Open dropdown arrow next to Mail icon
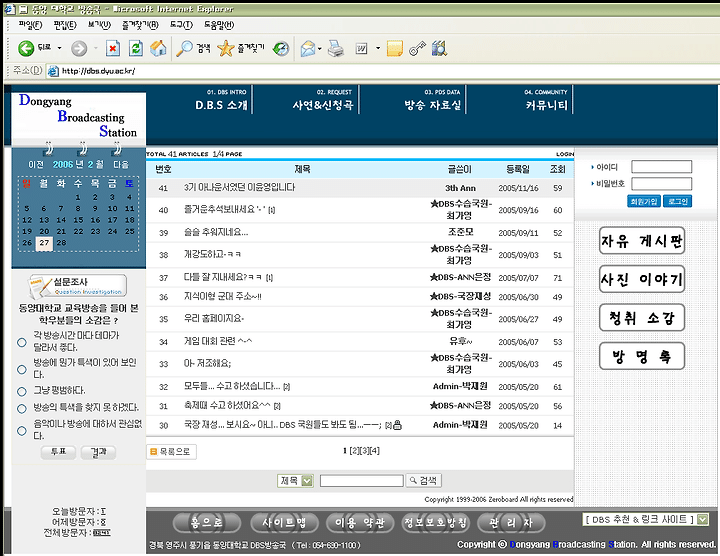This screenshot has width=720, height=556. tap(320, 48)
